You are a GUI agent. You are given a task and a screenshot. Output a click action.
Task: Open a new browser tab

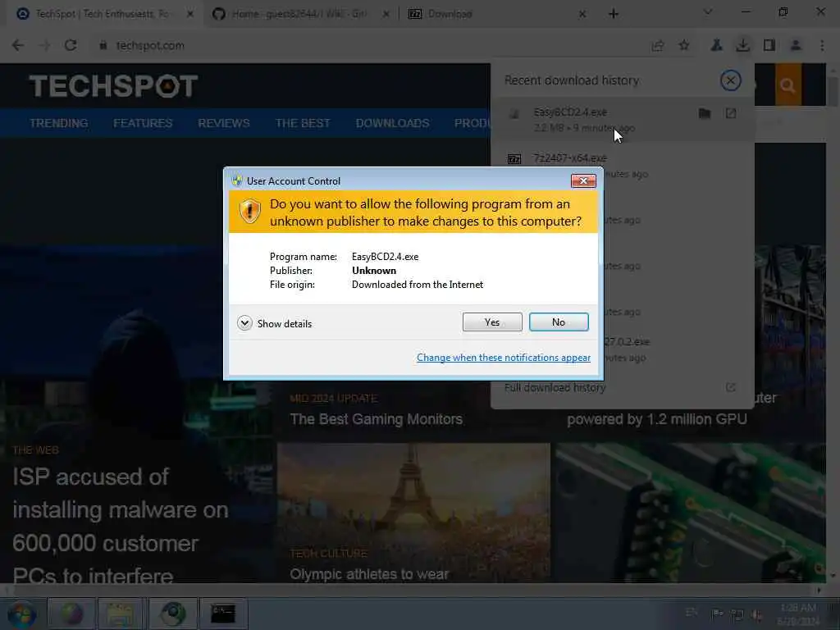(614, 14)
